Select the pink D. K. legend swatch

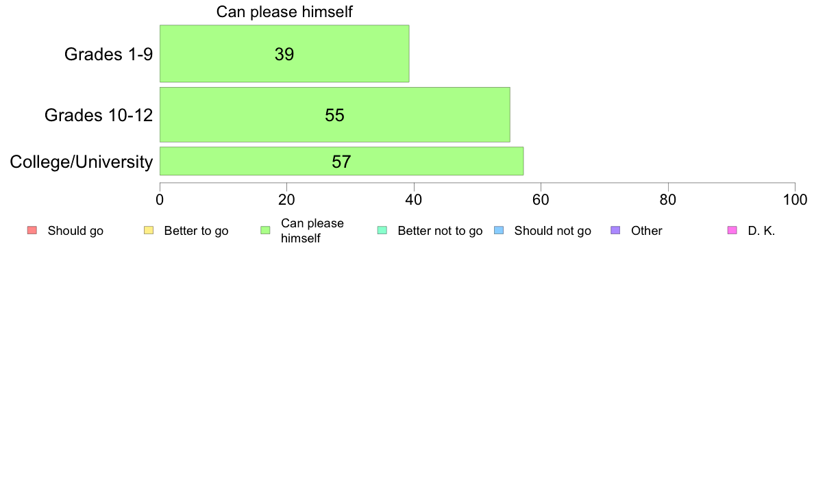click(732, 231)
